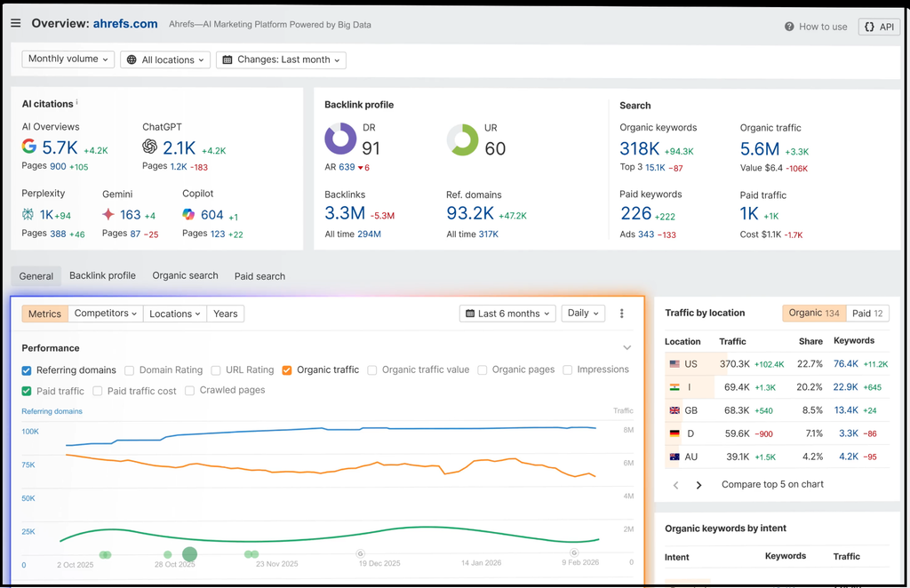Open the Ref. domains 93.2K link

click(470, 213)
